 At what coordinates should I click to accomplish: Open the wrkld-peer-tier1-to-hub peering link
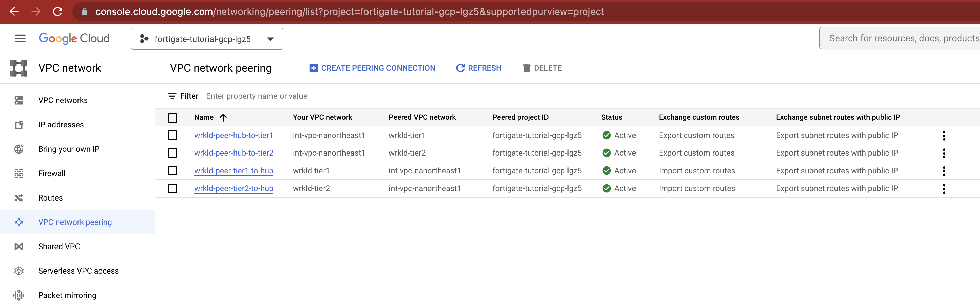[233, 171]
